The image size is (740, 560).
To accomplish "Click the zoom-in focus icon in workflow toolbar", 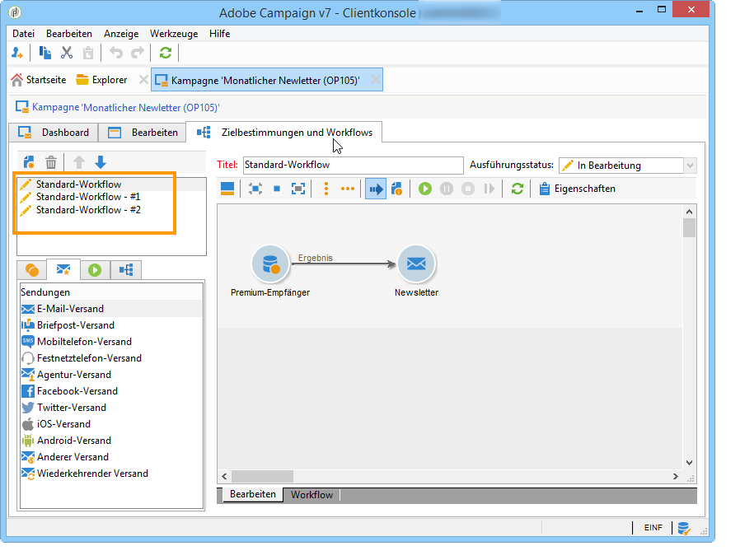I will tap(255, 189).
